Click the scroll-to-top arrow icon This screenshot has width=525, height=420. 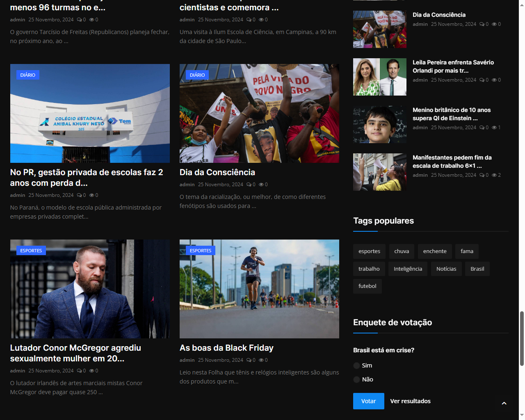[x=504, y=404]
